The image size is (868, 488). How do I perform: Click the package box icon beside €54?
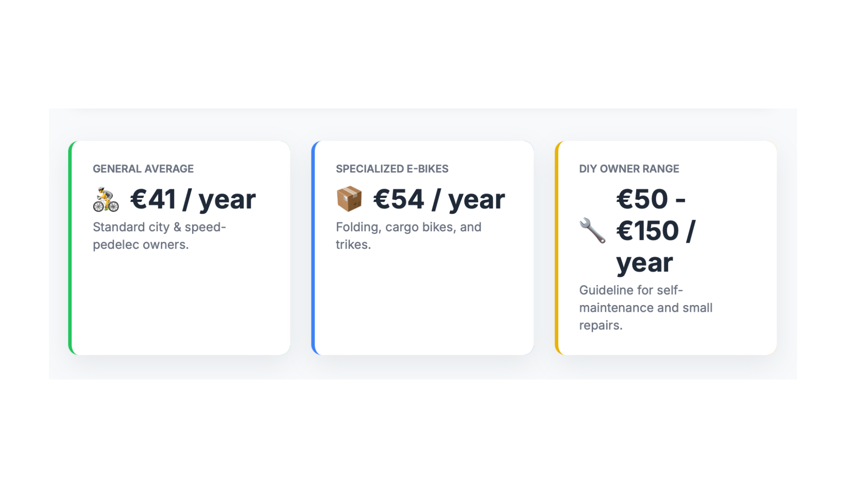pyautogui.click(x=349, y=199)
